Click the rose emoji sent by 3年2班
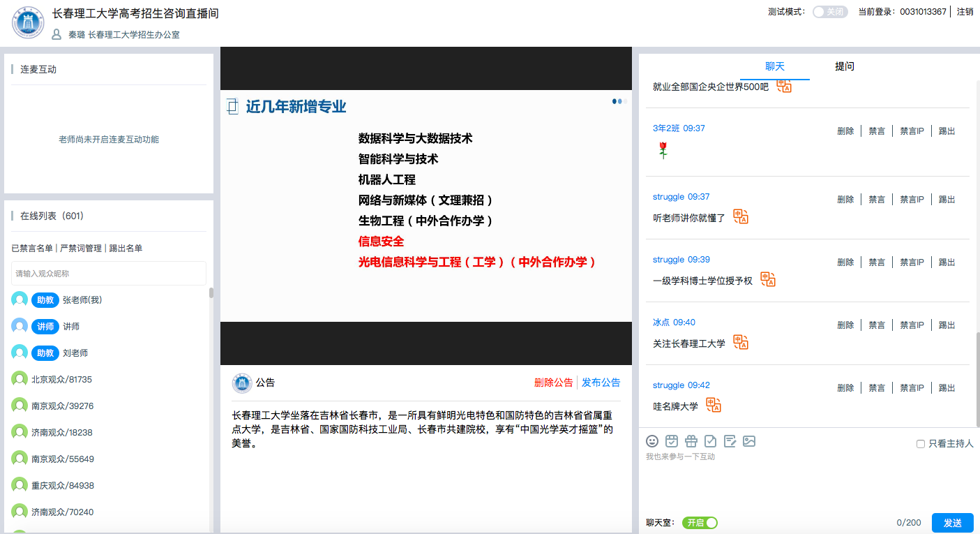Screen dimensions: 980x534 [x=663, y=150]
